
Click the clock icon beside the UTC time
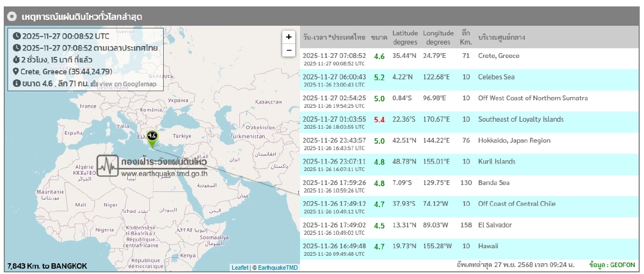[17, 36]
